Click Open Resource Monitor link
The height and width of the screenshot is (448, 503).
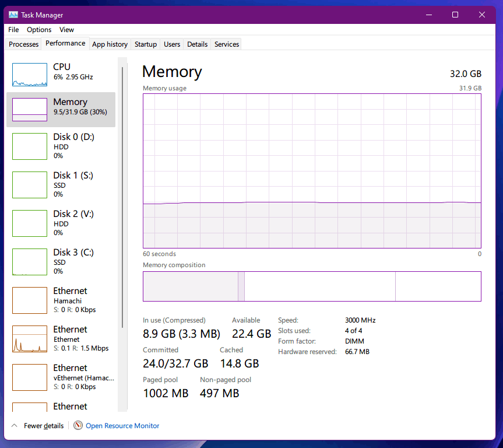pyautogui.click(x=122, y=425)
